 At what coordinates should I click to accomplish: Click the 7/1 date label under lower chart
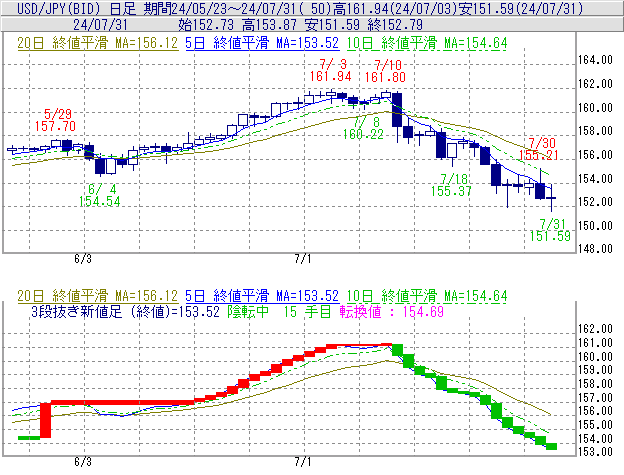pos(303,462)
